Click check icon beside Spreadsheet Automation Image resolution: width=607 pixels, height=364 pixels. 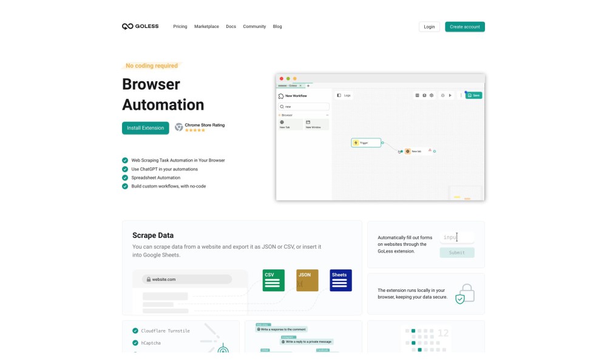[x=125, y=178]
